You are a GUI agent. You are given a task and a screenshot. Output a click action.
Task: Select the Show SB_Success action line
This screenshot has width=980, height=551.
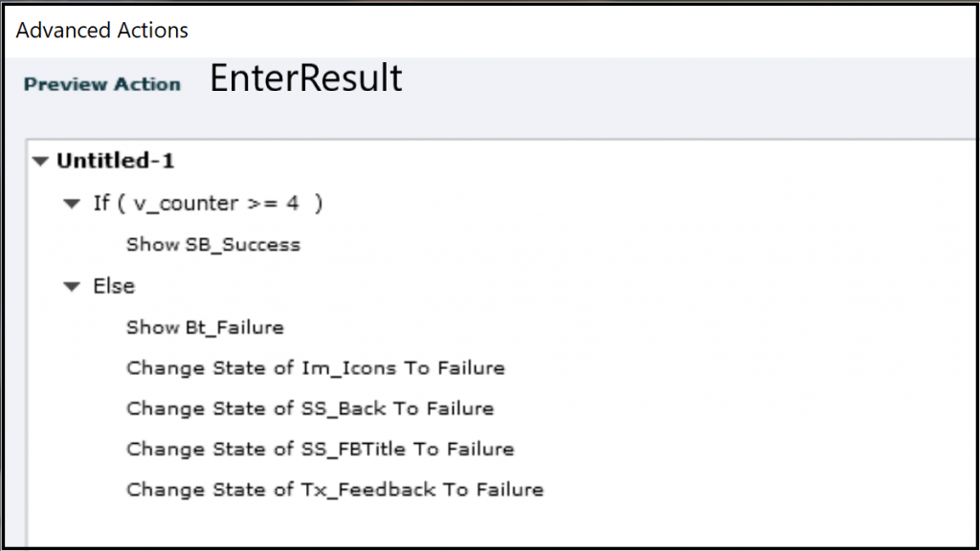pyautogui.click(x=212, y=245)
